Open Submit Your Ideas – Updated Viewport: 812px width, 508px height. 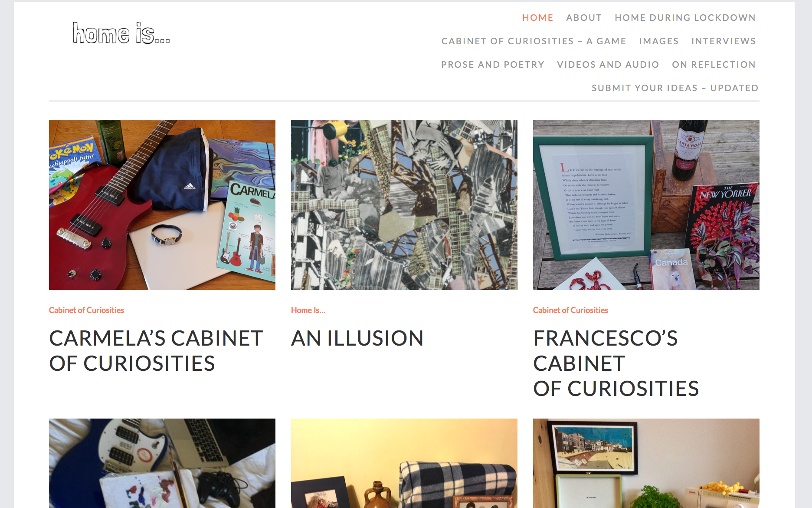tap(675, 88)
